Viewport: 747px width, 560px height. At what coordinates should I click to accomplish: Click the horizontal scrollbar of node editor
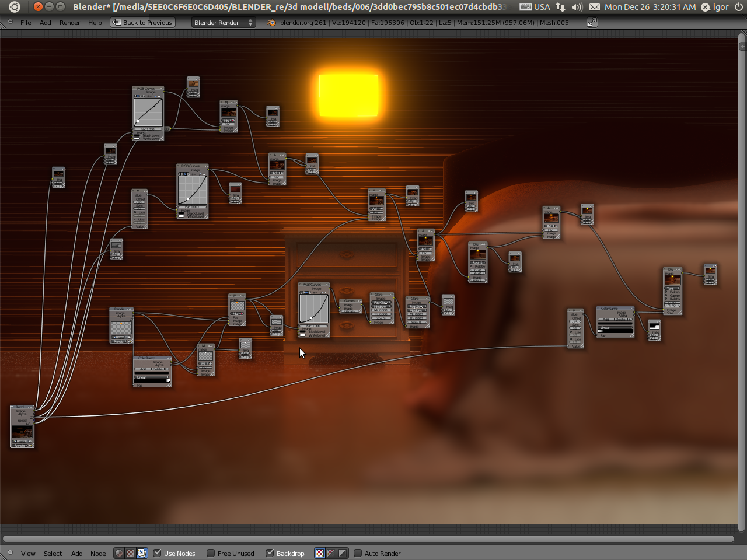coord(368,538)
